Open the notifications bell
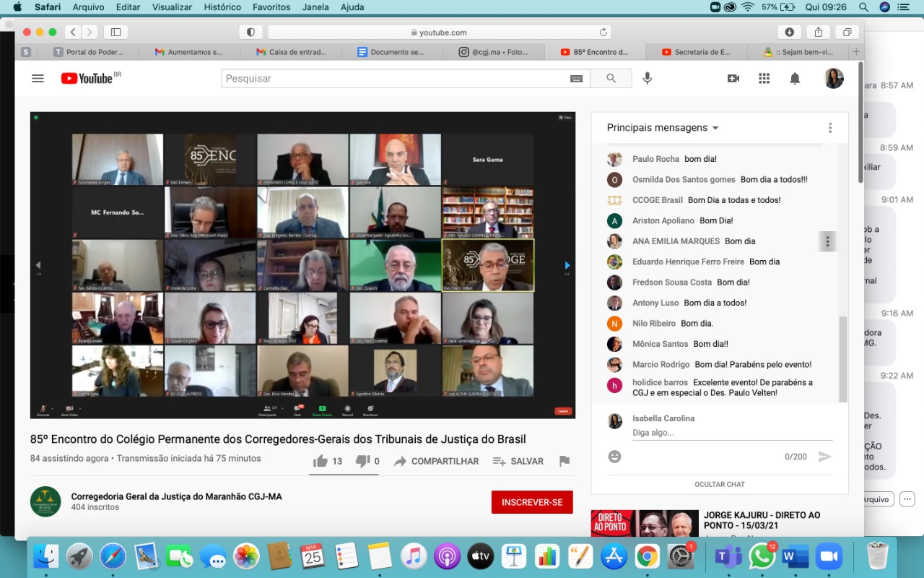Screen dimensions: 924x578 coord(795,79)
